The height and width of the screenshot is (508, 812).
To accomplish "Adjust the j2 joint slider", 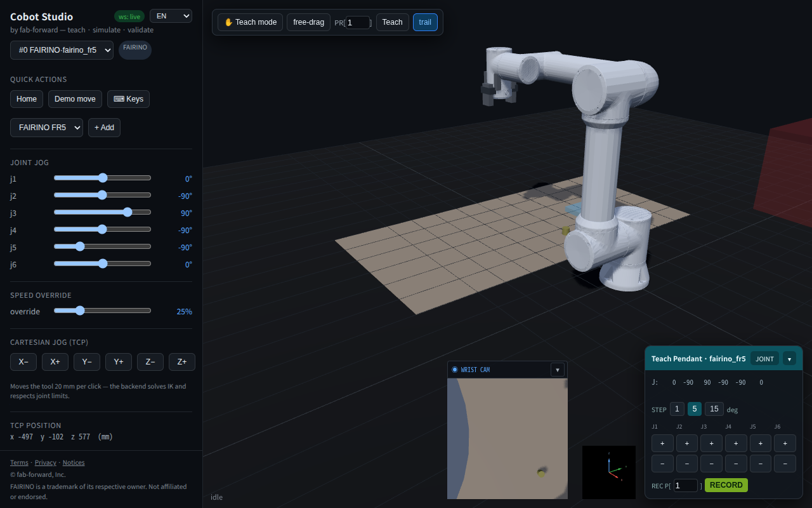I will 102,195.
